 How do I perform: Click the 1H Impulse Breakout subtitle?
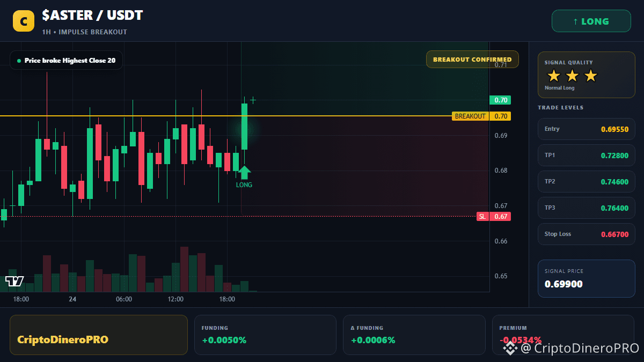85,32
